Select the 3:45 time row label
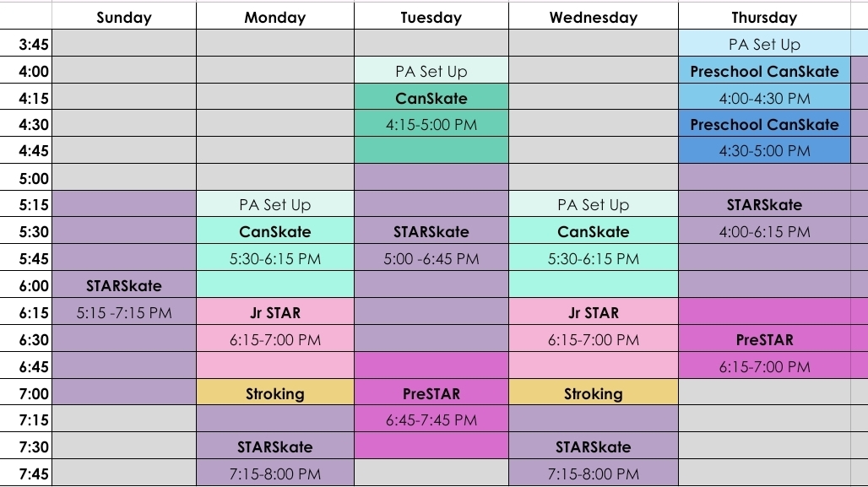Image resolution: width=868 pixels, height=487 pixels. tap(34, 44)
